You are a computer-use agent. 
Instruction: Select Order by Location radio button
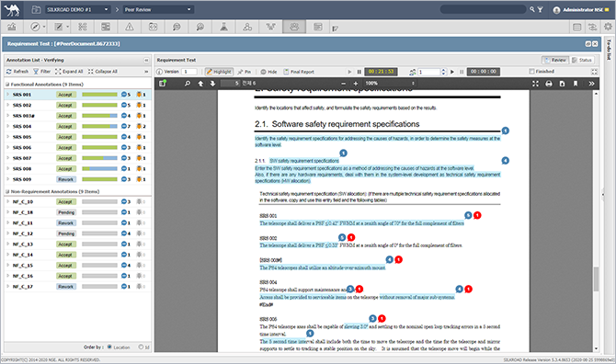coord(109,347)
